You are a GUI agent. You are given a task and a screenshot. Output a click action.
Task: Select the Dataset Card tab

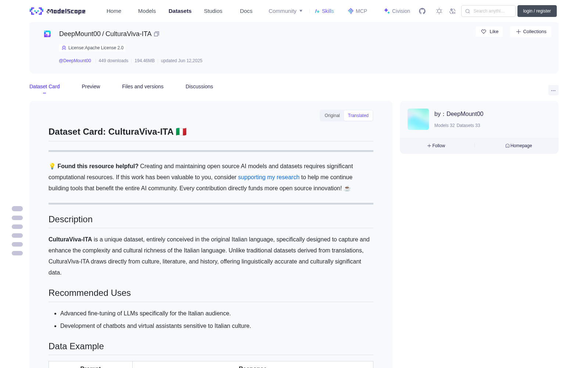coord(44,86)
